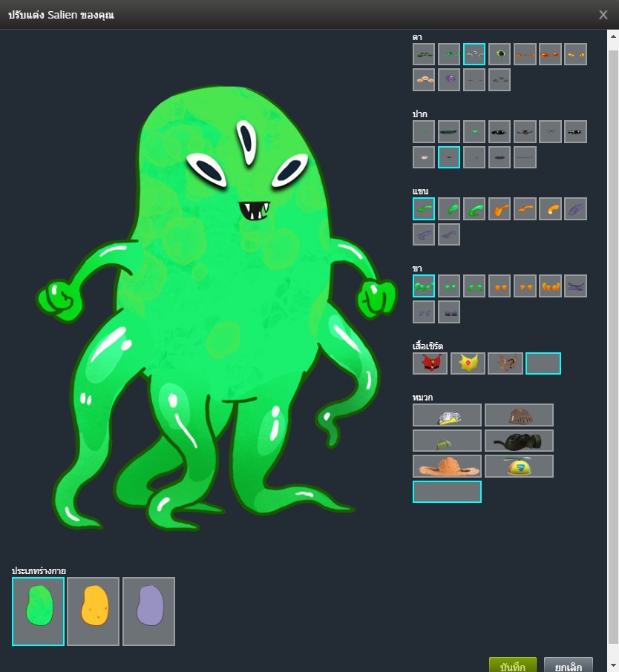Screen dimensions: 619x672
Task: Click the green บันทึก save button
Action: [x=513, y=665]
